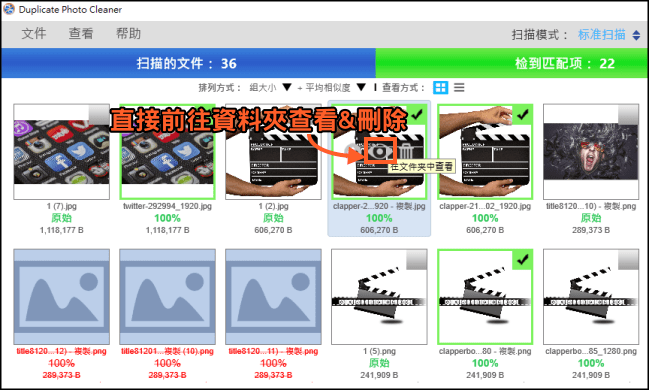Select the title8120...12) - 複製.png placeholder thumbnail
The image size is (649, 390).
(x=61, y=296)
